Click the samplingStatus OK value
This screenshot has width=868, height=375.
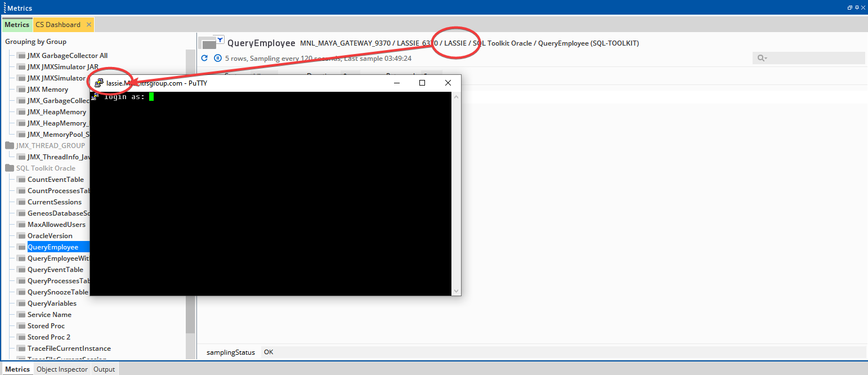[x=268, y=351]
